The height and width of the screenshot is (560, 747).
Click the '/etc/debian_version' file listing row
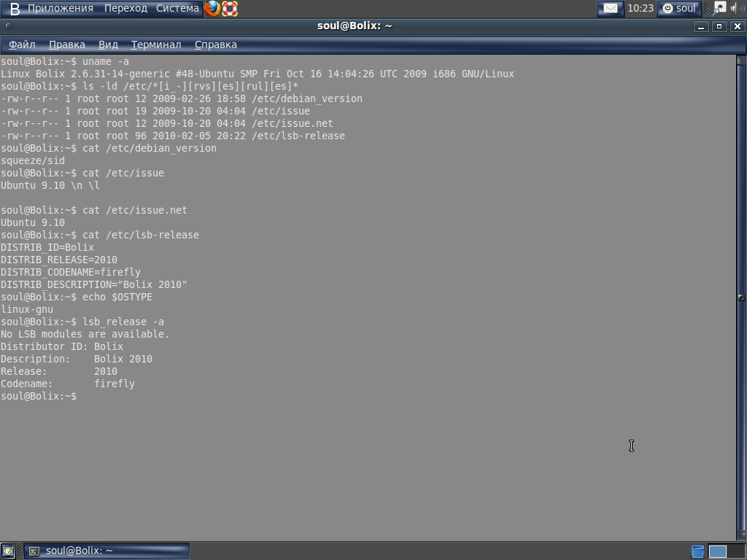click(181, 98)
